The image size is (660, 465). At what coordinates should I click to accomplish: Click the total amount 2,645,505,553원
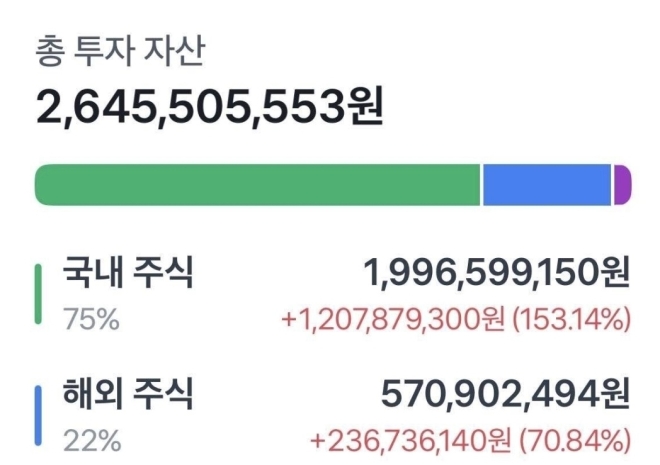coord(210,106)
